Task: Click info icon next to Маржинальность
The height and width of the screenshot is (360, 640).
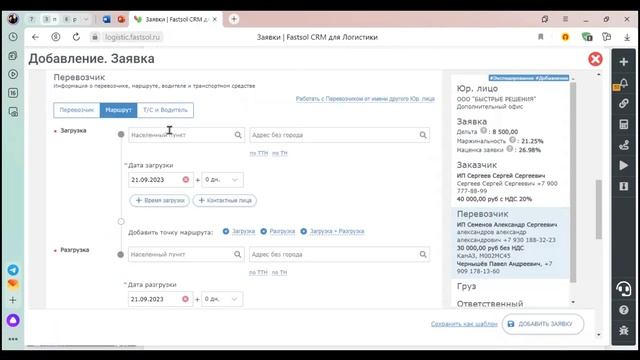Action: pos(512,140)
